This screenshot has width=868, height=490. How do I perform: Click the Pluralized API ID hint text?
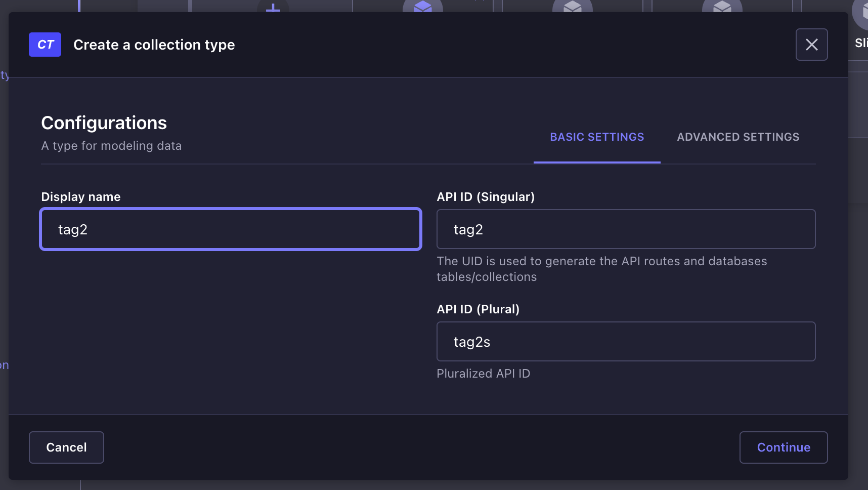point(483,374)
